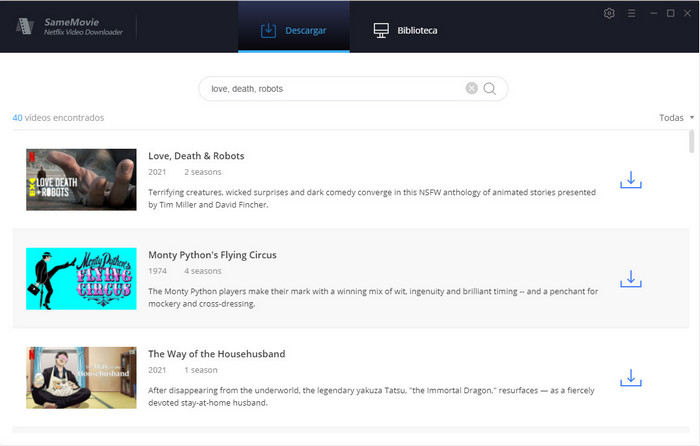
Task: Maximize the SameMovie window
Action: [671, 13]
